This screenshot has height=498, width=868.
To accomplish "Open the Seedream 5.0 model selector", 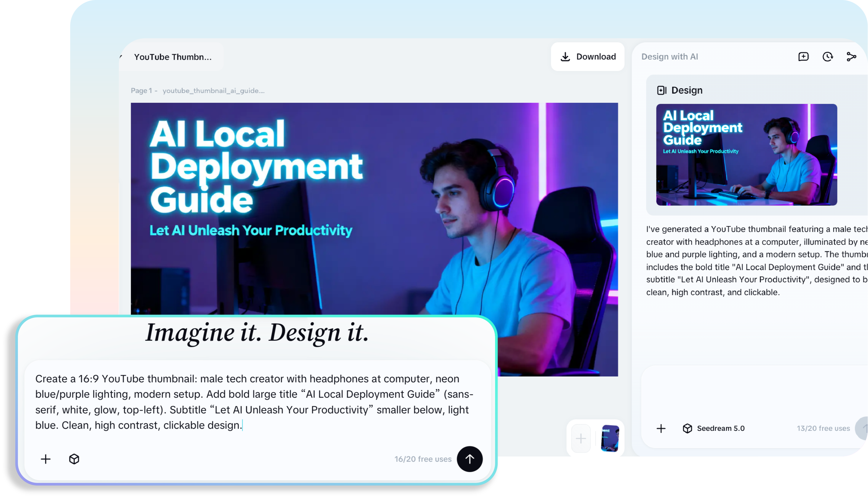I will pos(714,428).
